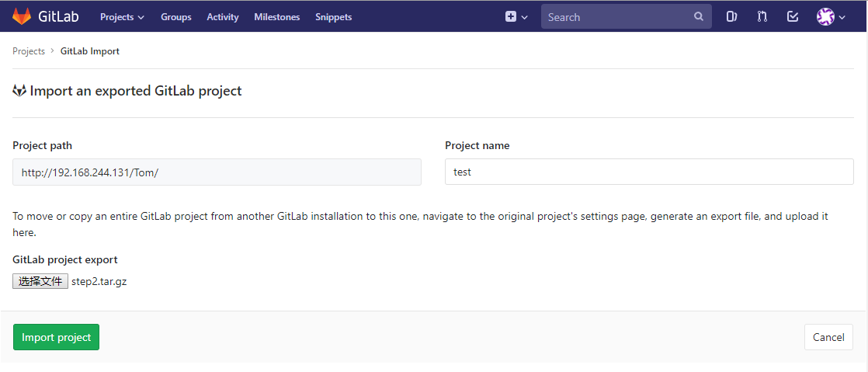Screen dimensions: 868x372
Task: Click the choose file (选择文件) button
Action: coord(40,281)
